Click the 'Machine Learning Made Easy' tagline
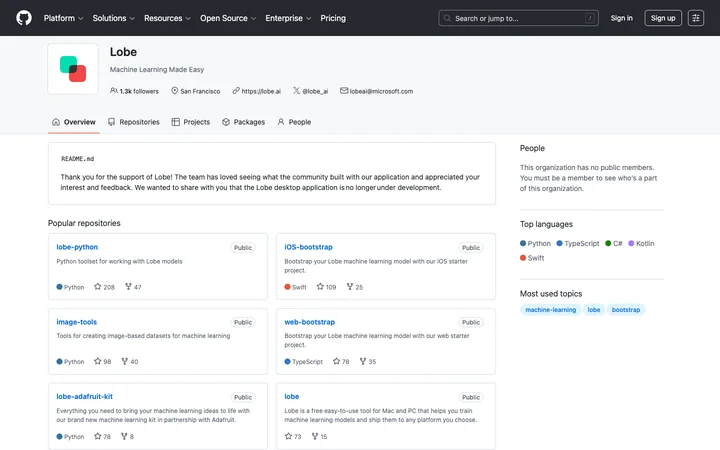This screenshot has height=450, width=720. click(x=157, y=69)
